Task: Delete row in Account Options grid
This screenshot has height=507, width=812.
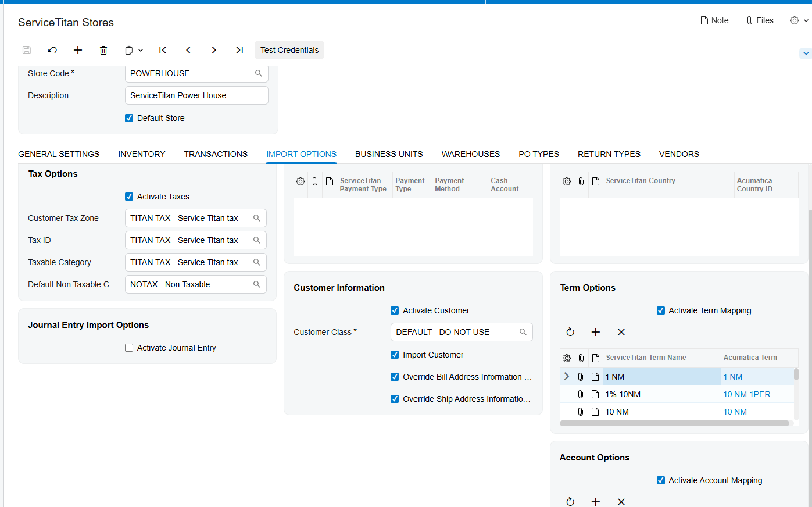Action: (x=621, y=501)
